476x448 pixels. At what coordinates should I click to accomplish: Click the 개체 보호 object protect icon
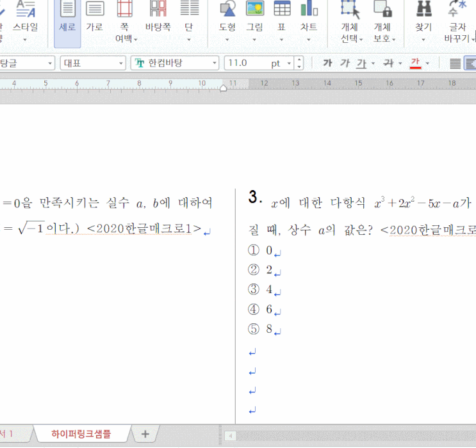(x=382, y=9)
